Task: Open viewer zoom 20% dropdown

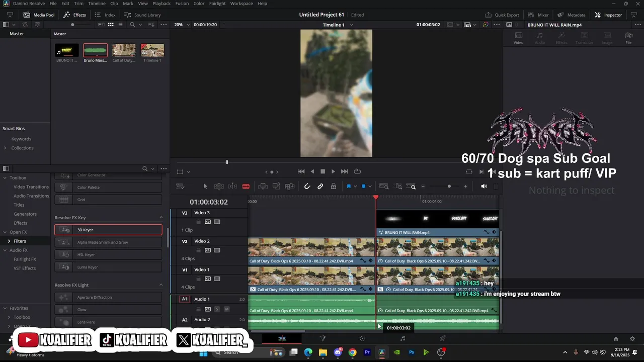Action: point(182,25)
